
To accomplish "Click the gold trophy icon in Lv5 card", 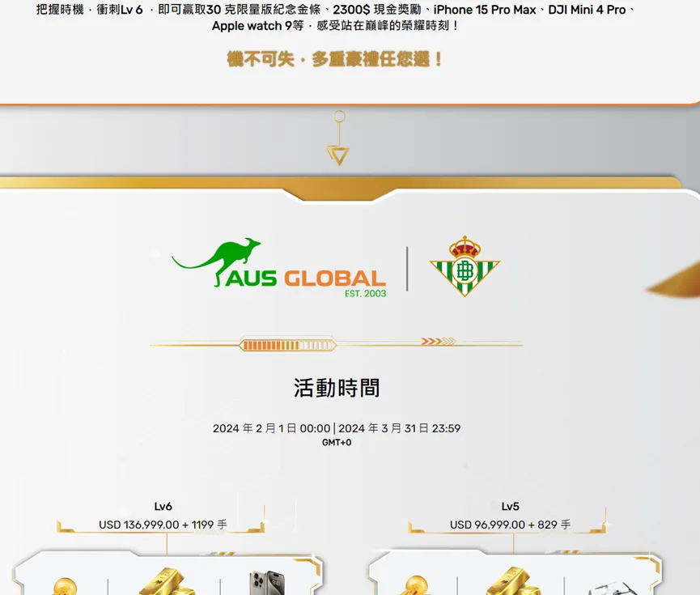I will (416, 585).
